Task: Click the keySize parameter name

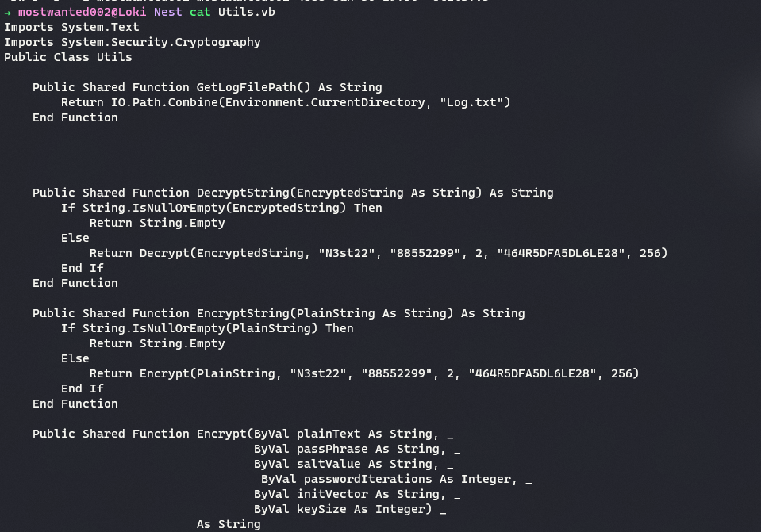Action: coord(321,509)
